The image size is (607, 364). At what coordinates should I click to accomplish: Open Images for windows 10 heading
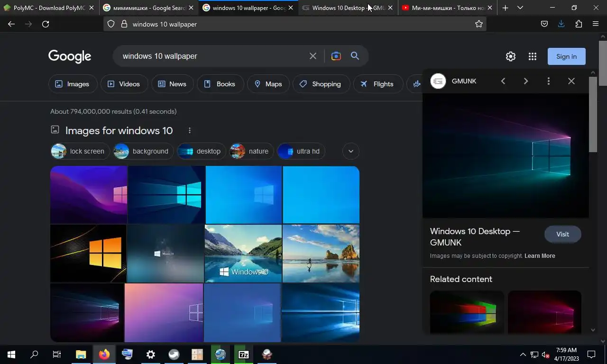pyautogui.click(x=119, y=130)
